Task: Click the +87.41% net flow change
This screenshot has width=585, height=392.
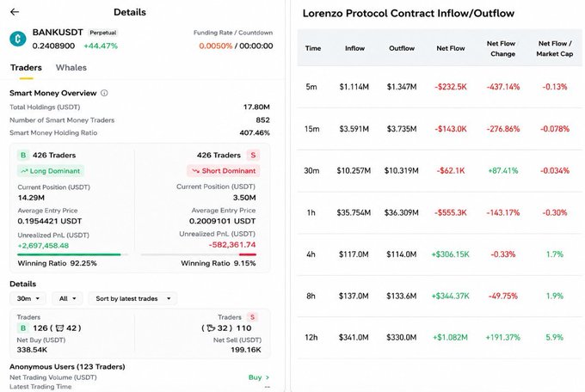Action: [503, 171]
